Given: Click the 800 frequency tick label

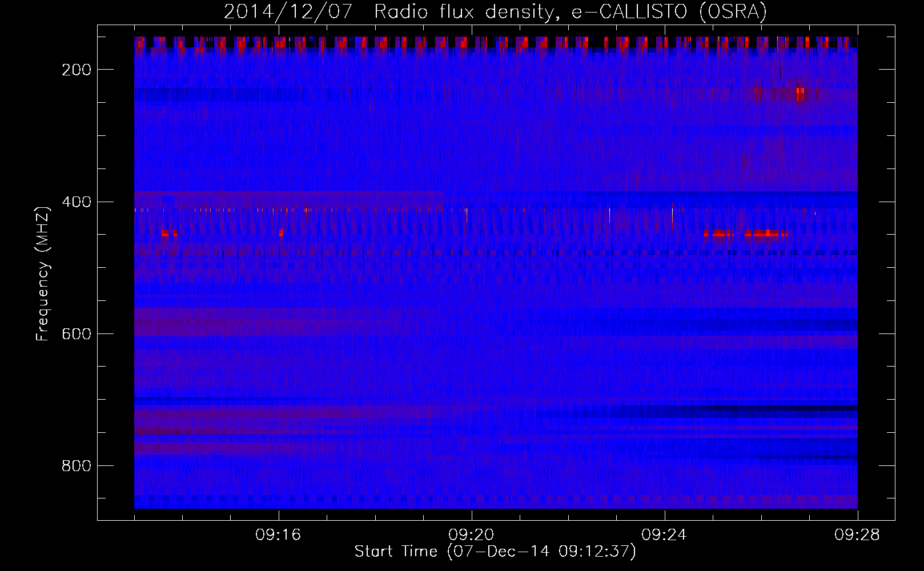Looking at the screenshot, I should pyautogui.click(x=76, y=466).
